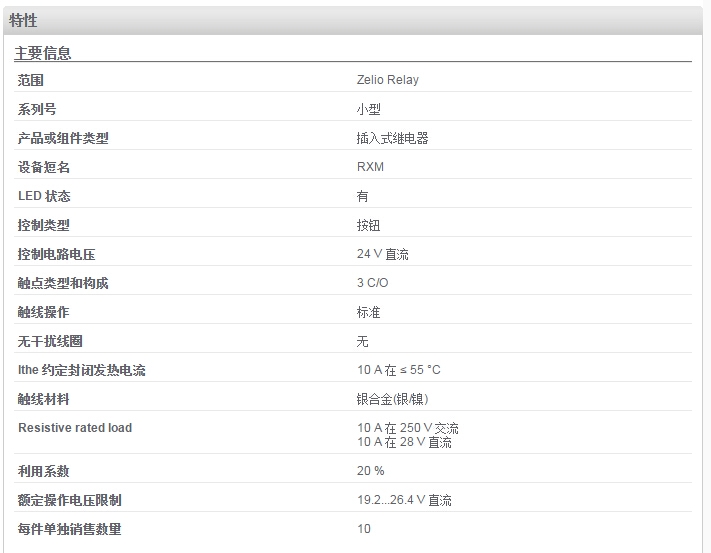Click the 设备短名 label
Screen dimensions: 711x553
click(x=44, y=167)
